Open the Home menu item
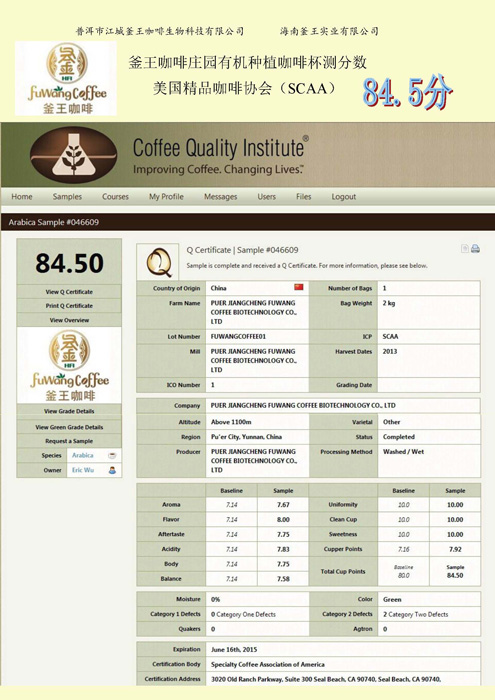 22,196
